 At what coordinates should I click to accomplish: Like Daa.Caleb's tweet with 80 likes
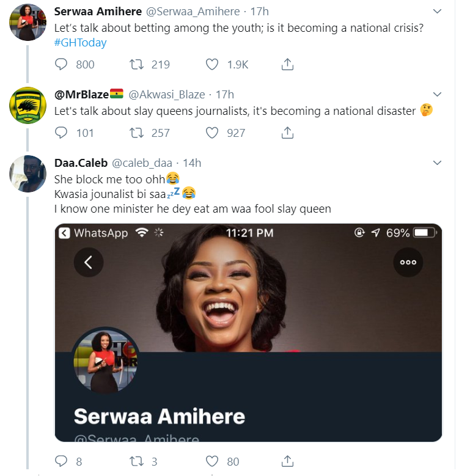(212, 461)
